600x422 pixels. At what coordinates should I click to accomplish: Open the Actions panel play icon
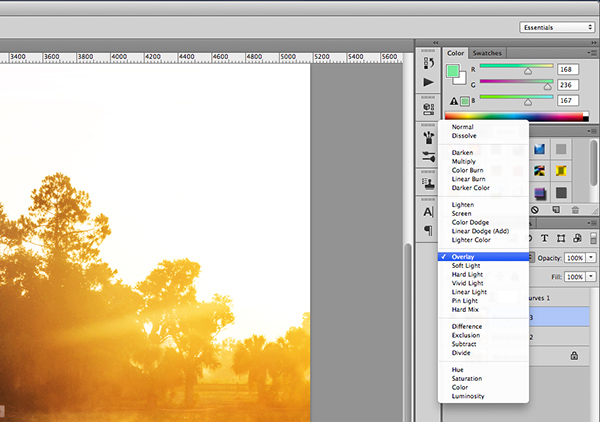pyautogui.click(x=428, y=81)
